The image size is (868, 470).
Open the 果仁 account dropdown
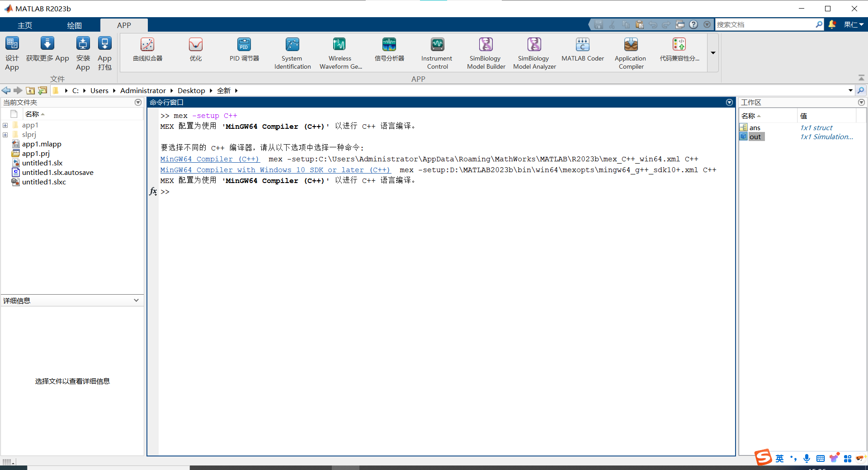tap(854, 24)
